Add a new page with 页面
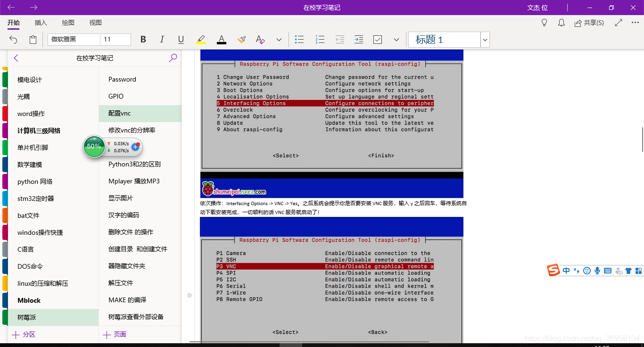 click(115, 334)
